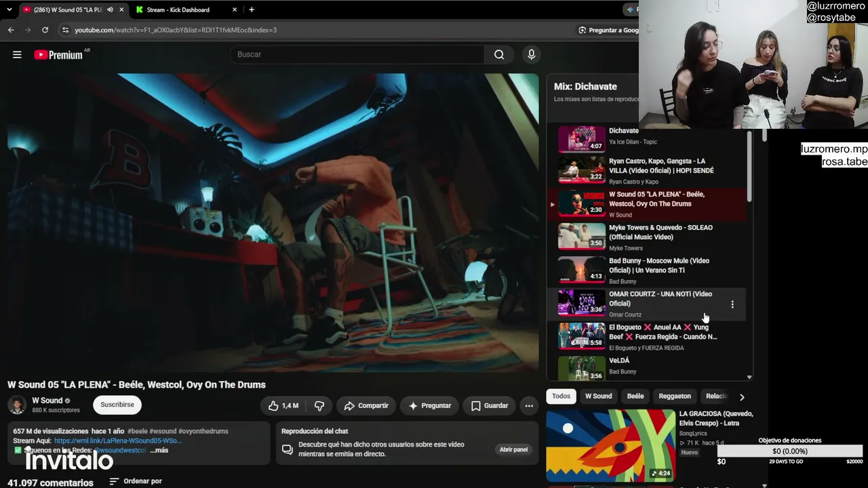The width and height of the screenshot is (868, 488).
Task: Click the Buscar search field
Action: 357,54
